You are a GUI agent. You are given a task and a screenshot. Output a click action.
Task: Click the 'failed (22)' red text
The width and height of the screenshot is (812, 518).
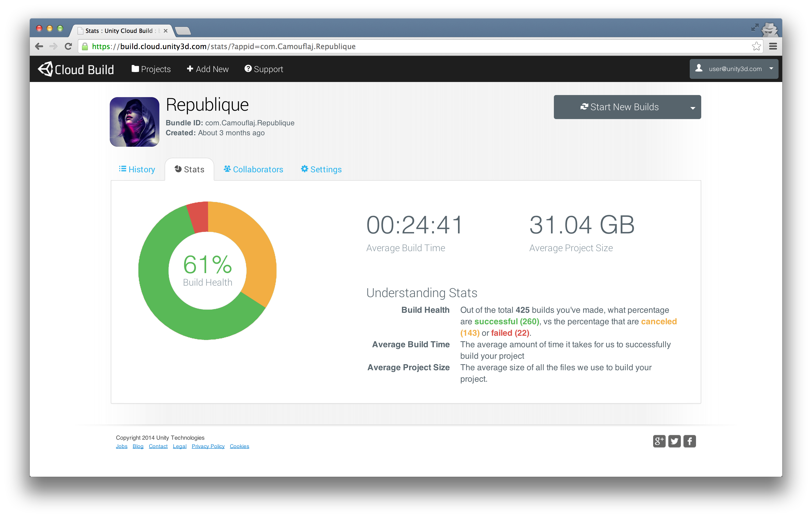(x=510, y=333)
